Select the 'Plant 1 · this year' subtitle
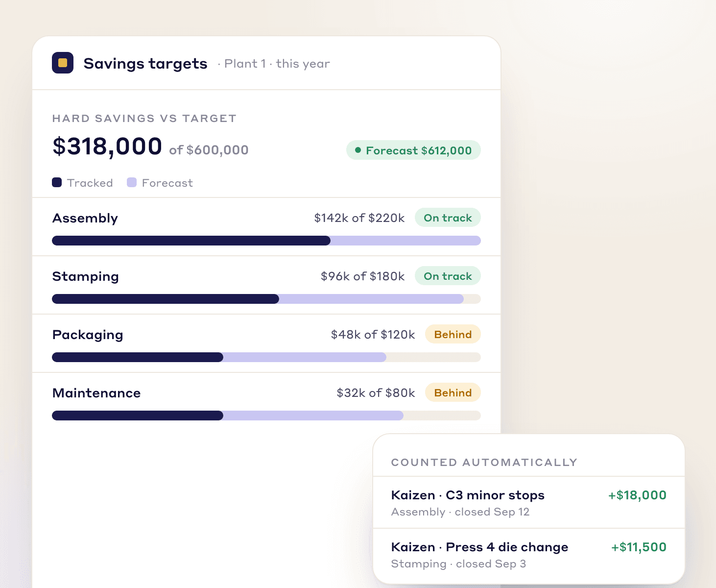Viewport: 716px width, 588px height. (277, 64)
